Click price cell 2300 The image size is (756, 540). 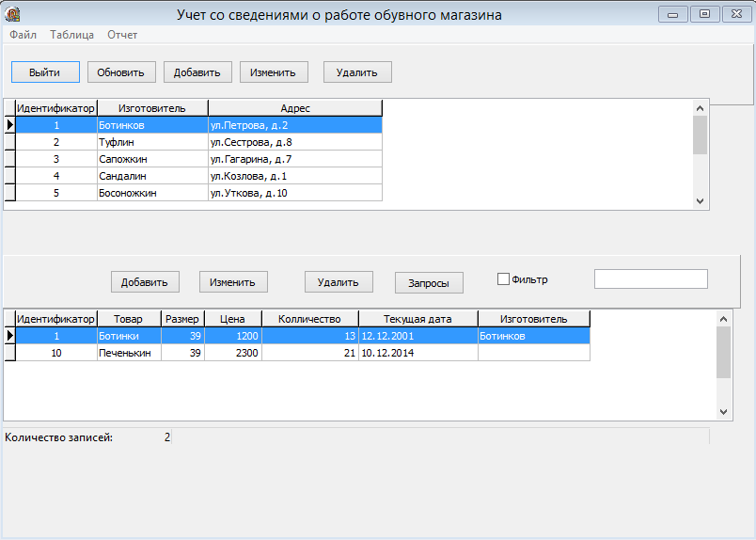click(233, 353)
